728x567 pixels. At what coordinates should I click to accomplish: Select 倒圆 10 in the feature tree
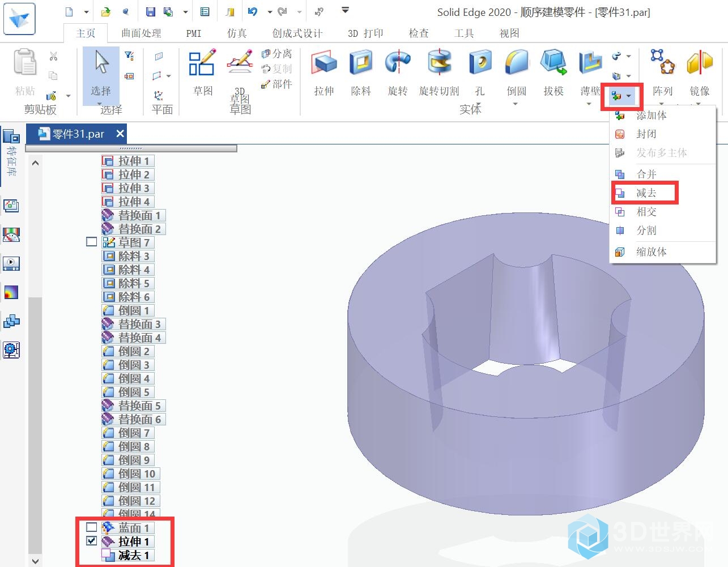coord(130,474)
